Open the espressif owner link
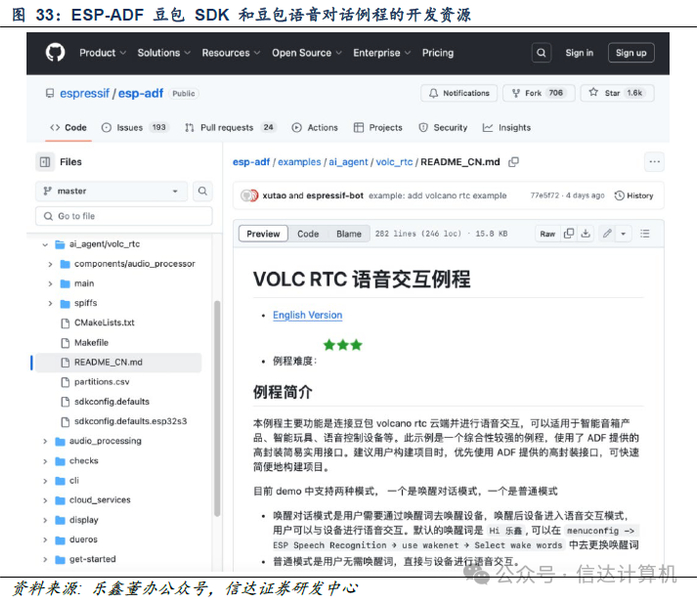700x603 pixels. [84, 93]
